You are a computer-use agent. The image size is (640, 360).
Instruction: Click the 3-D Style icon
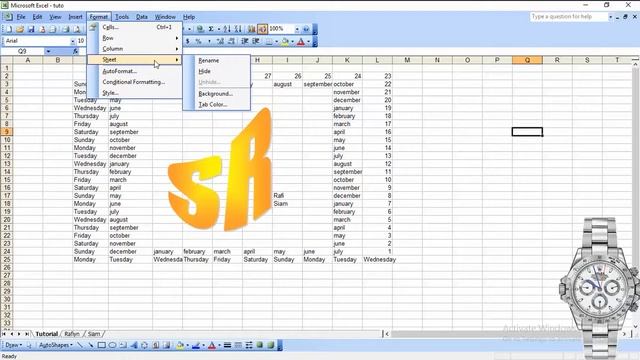[x=271, y=345]
